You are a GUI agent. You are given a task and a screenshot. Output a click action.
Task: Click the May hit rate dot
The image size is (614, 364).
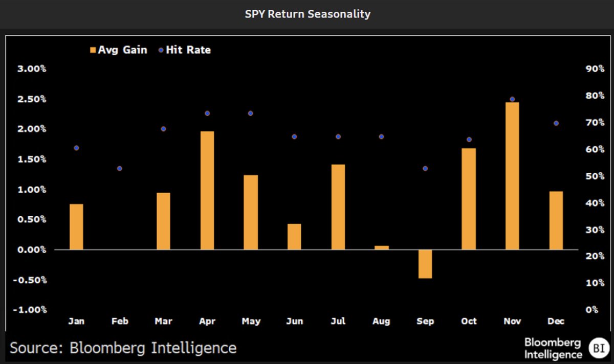coord(251,113)
